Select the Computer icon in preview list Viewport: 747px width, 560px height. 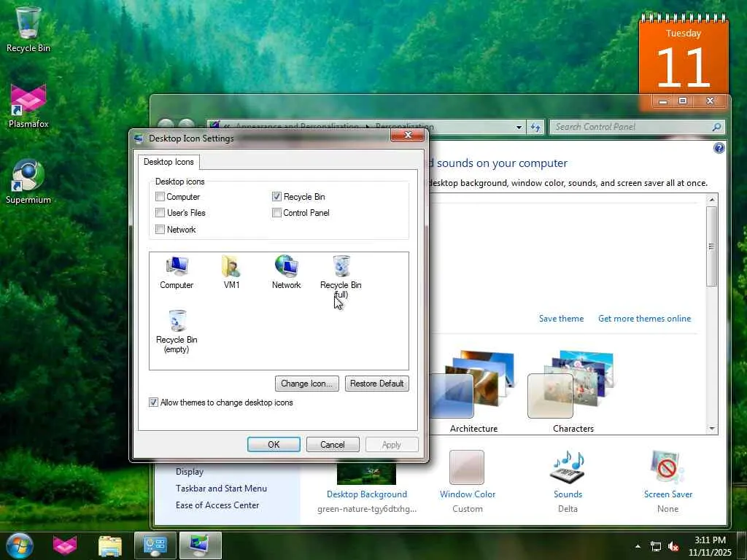[177, 273]
